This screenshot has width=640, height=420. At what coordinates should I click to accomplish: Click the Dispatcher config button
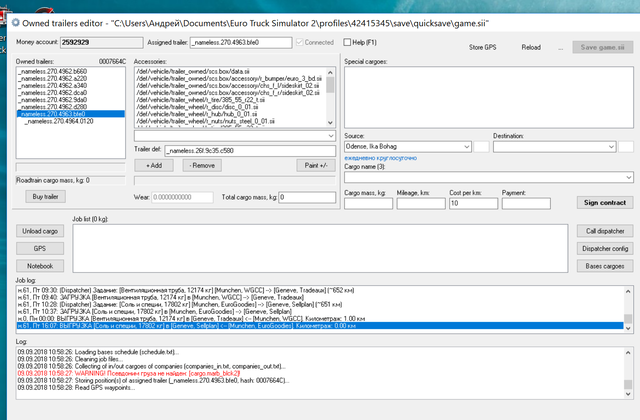(x=605, y=249)
